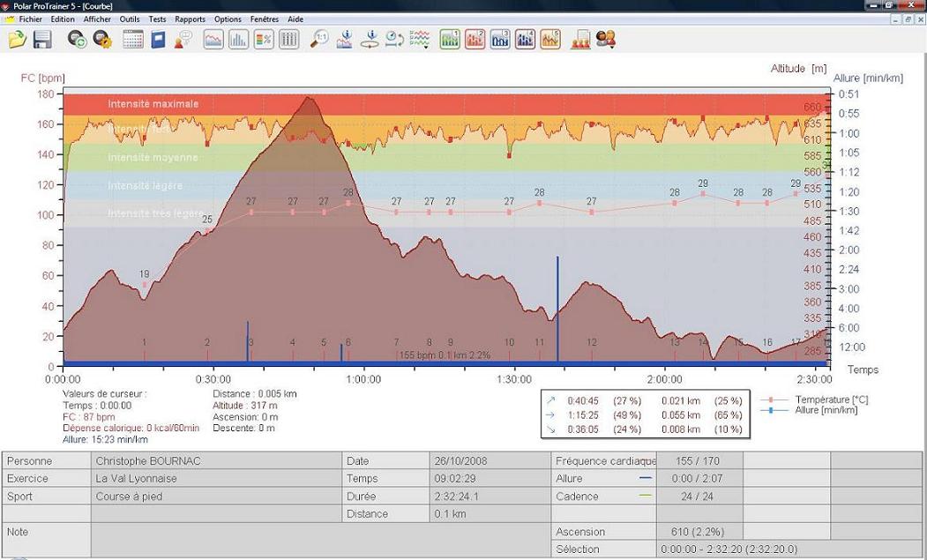Image resolution: width=927 pixels, height=560 pixels.
Task: Click the descent time 0:36:05 in summary box
Action: pos(583,429)
